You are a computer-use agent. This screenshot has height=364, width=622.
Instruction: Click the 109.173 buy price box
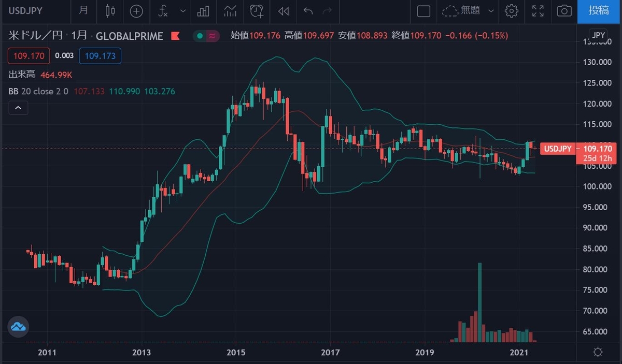coord(100,55)
